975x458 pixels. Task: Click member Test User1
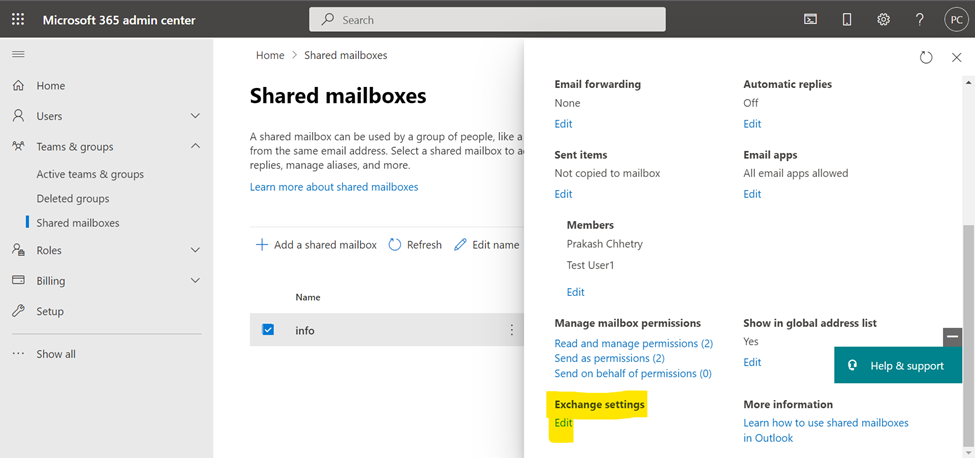coord(590,265)
